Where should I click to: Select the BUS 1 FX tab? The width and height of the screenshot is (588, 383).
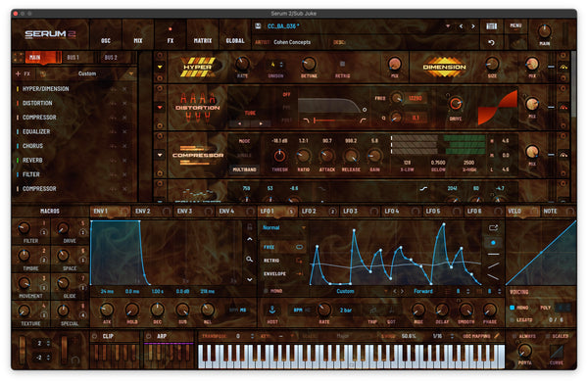pos(78,58)
